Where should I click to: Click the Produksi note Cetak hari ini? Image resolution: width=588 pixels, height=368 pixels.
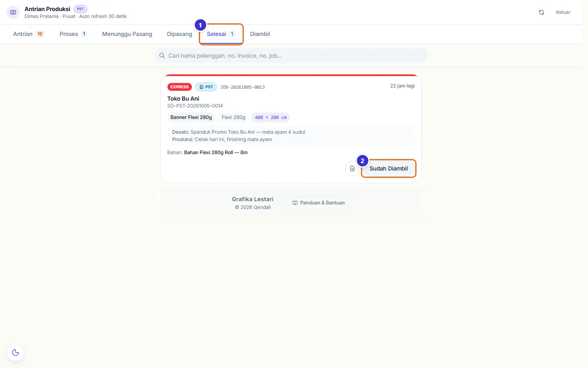point(222,139)
